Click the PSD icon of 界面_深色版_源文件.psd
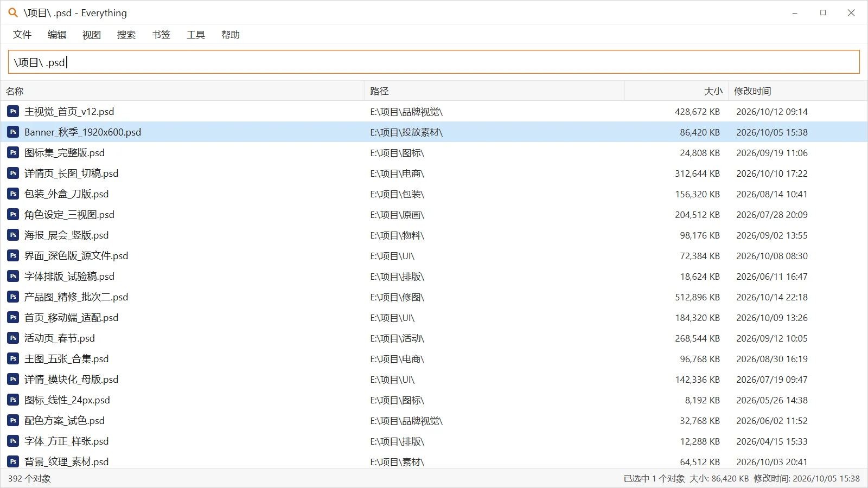This screenshot has width=868, height=488. [13, 256]
